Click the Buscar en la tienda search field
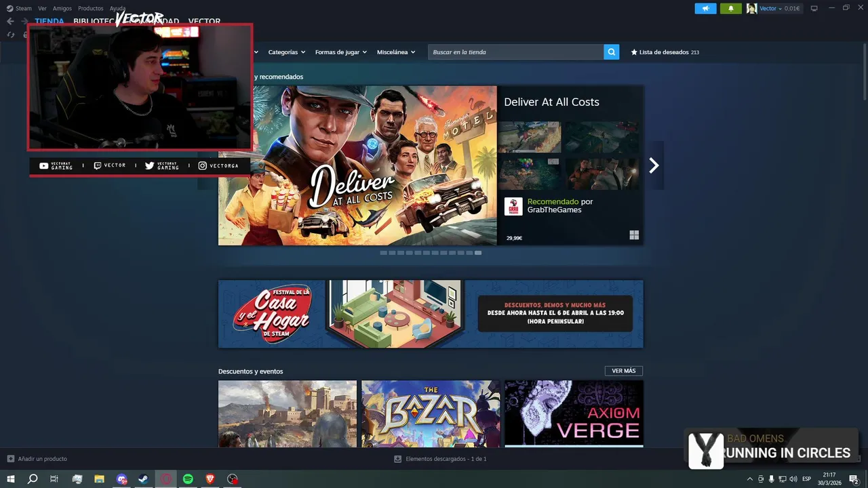This screenshot has height=488, width=868. pyautogui.click(x=516, y=52)
